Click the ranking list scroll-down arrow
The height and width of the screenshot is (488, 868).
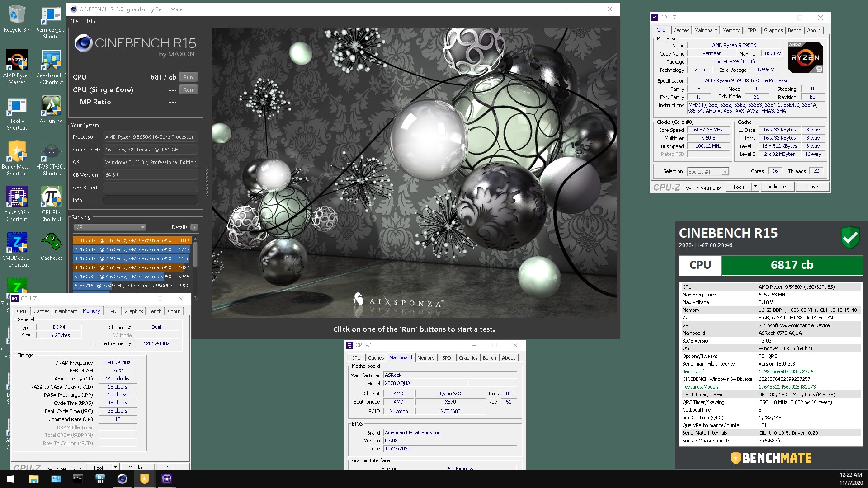click(195, 297)
